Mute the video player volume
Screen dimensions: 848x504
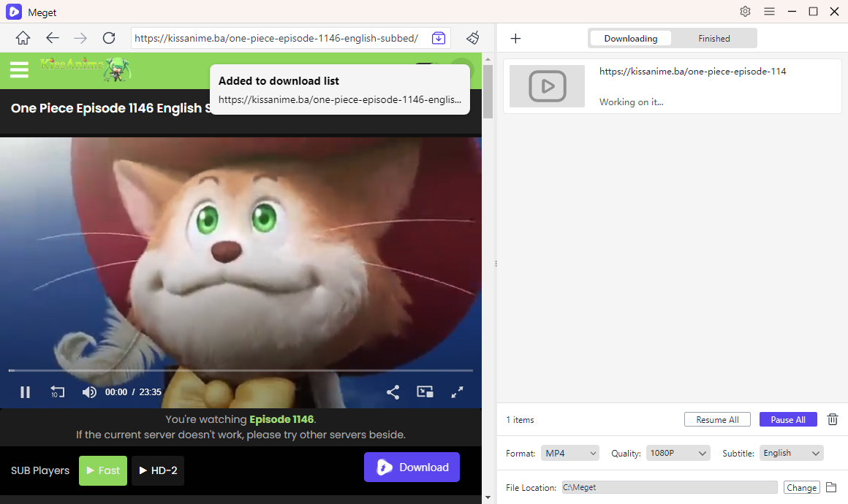(89, 392)
